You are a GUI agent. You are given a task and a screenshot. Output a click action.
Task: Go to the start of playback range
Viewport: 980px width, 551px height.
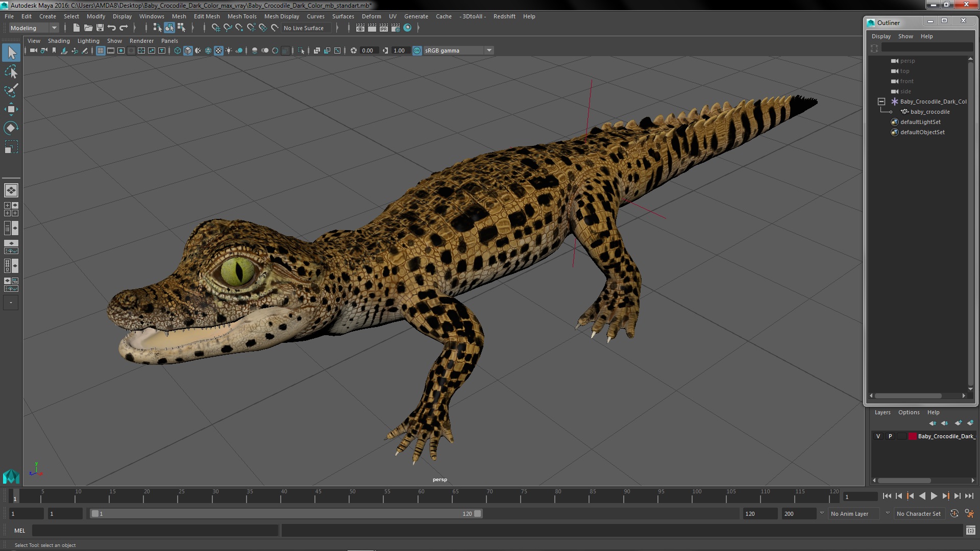click(x=887, y=496)
